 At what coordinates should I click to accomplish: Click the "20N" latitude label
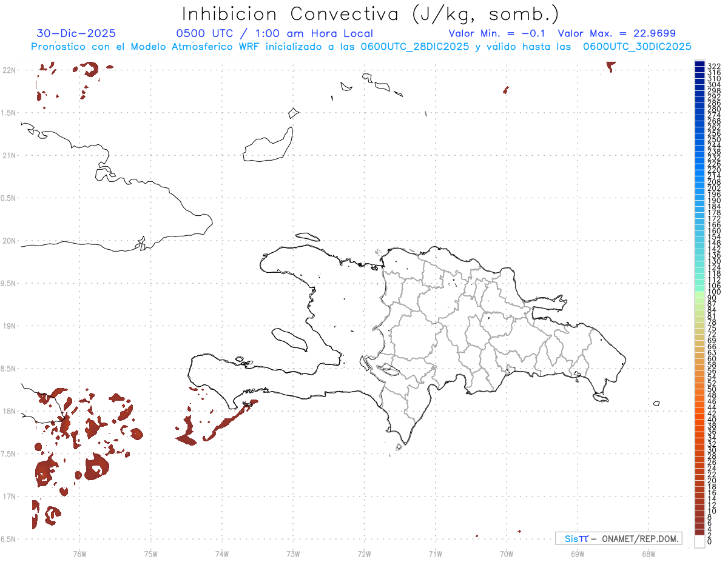click(x=9, y=241)
